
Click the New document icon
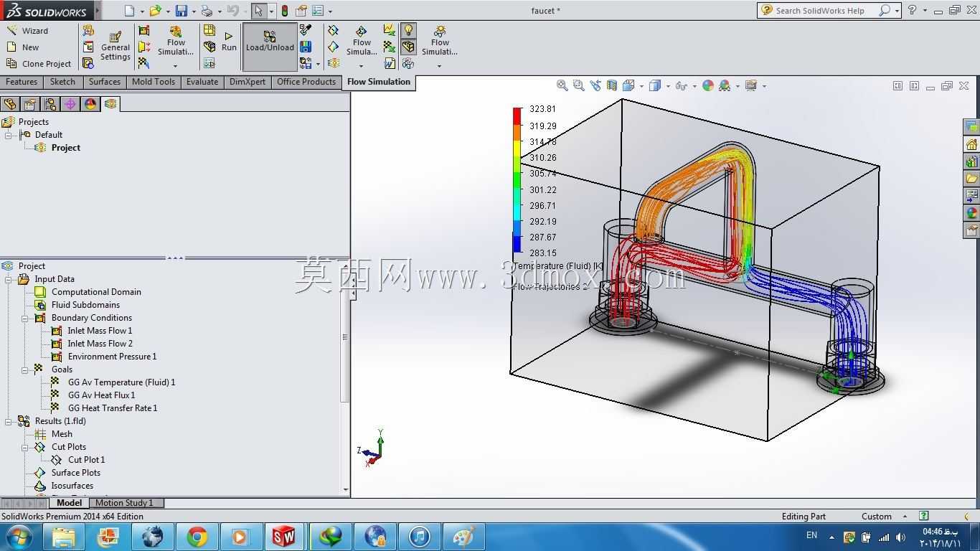(129, 11)
